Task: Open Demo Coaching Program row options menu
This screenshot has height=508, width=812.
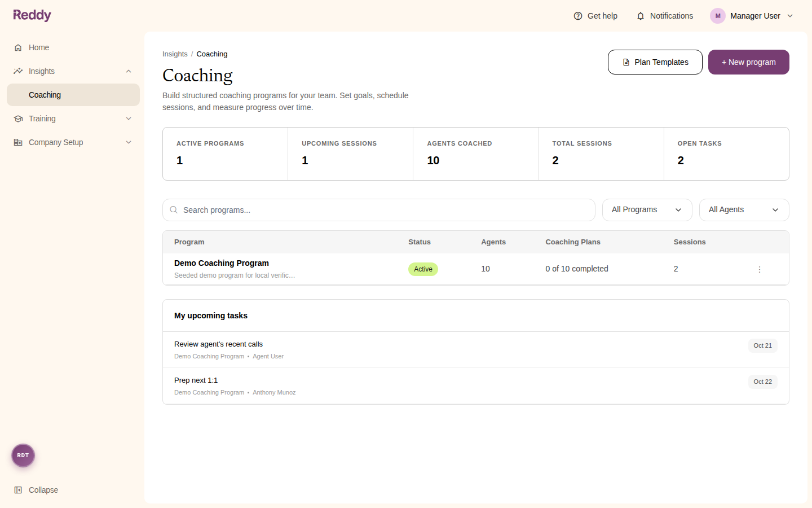Action: tap(760, 269)
